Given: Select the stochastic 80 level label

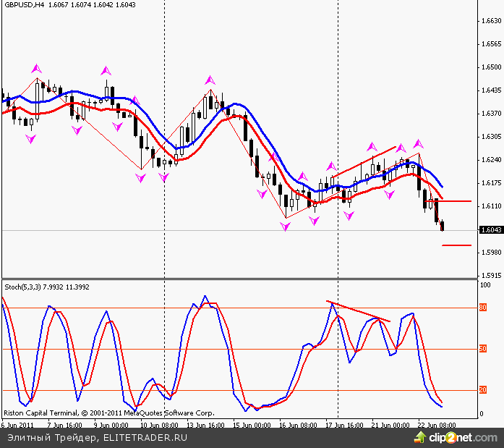Looking at the screenshot, I should [x=482, y=308].
